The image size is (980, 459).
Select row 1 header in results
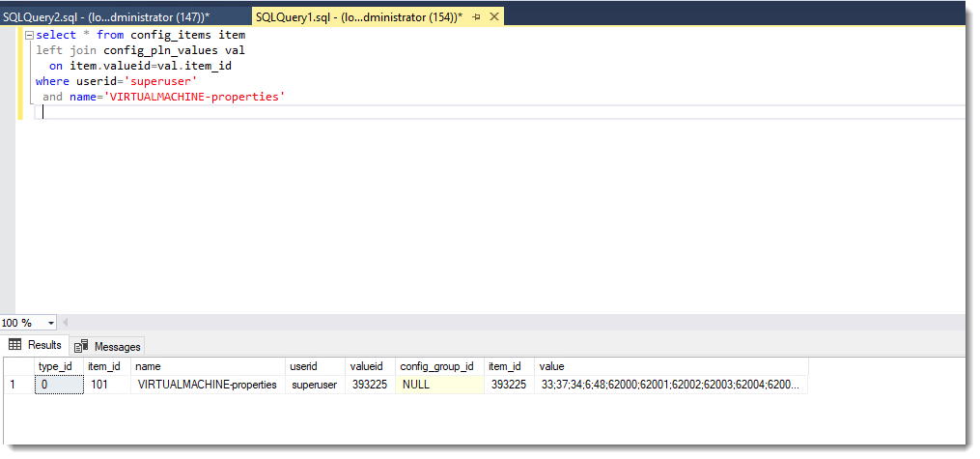coord(18,385)
